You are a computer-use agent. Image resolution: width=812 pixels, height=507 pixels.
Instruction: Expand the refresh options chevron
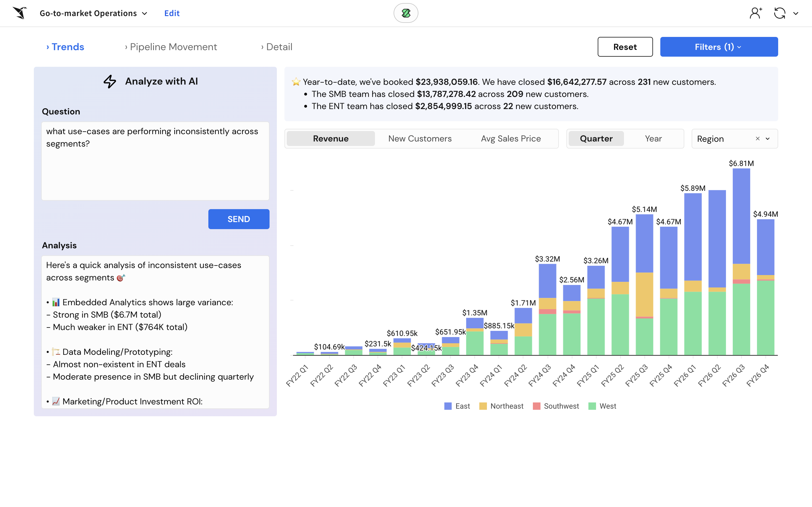tap(796, 14)
